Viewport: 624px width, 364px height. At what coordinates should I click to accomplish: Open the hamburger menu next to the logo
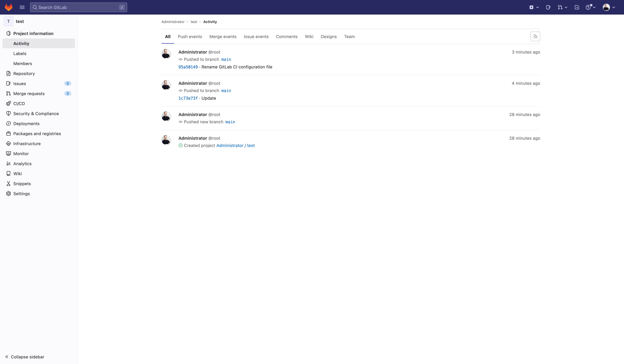pos(22,7)
